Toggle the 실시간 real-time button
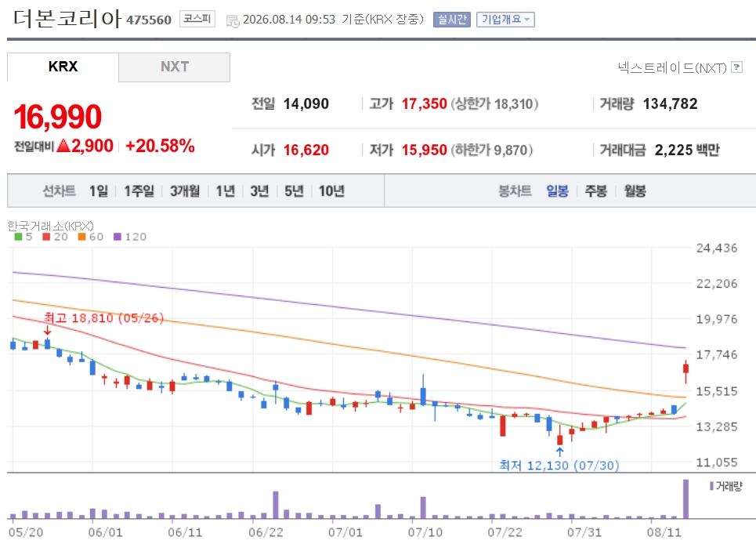The height and width of the screenshot is (555, 756). [452, 20]
